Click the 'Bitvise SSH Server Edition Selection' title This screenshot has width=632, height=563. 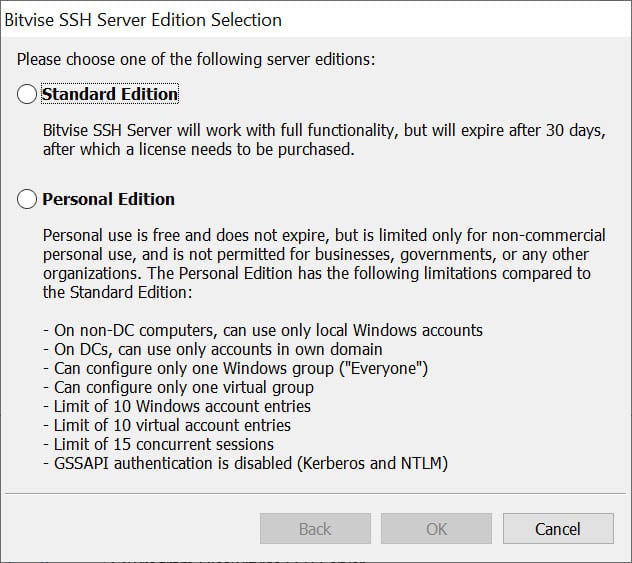click(143, 20)
